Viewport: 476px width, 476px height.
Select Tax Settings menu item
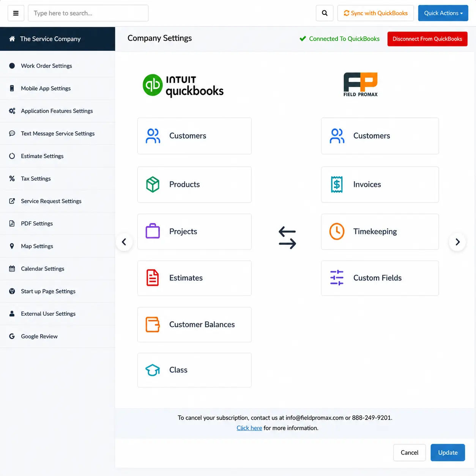click(57, 179)
